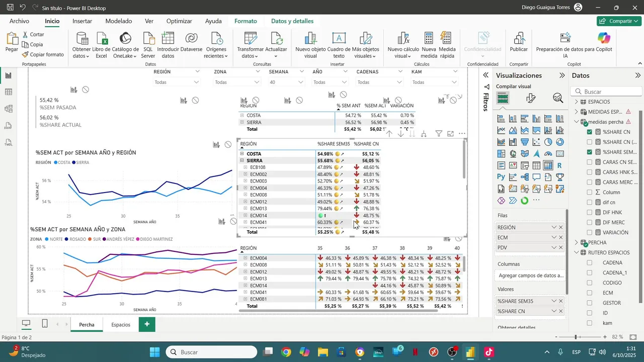
Task: Open the KAM slicer dropdown
Action: pos(435,82)
